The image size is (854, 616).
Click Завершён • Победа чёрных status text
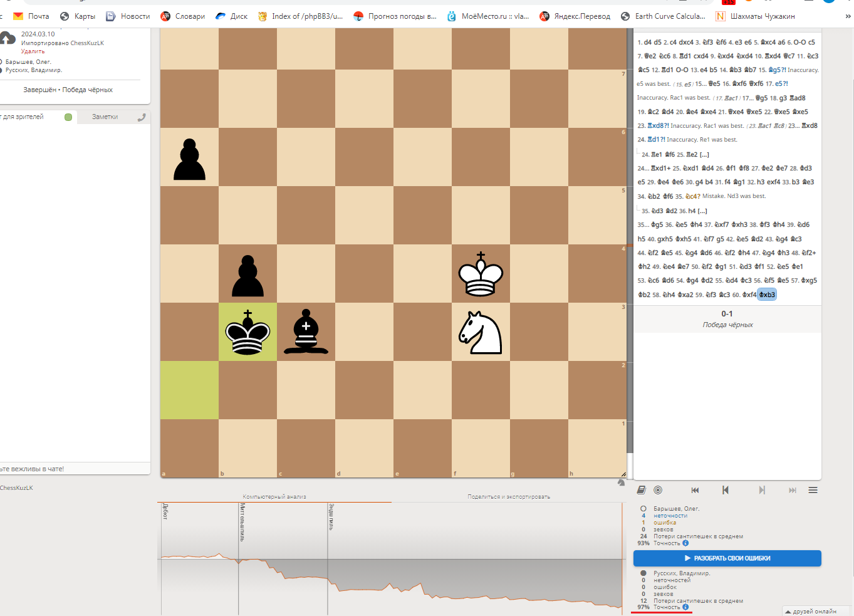pos(68,90)
